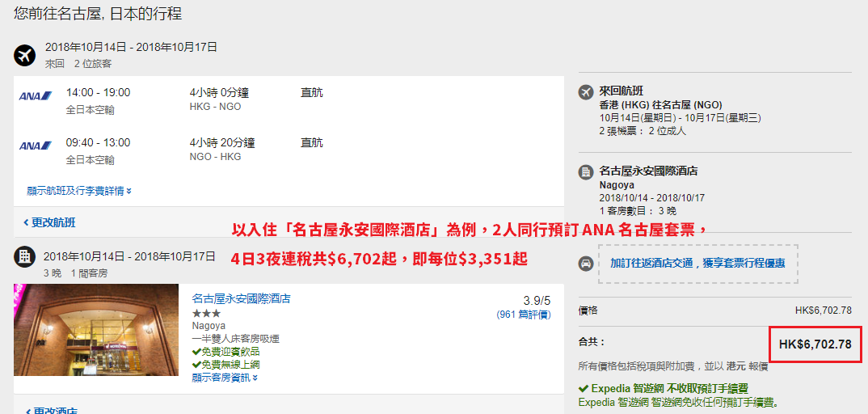This screenshot has width=868, height=414.
Task: Click the 您前往名古屋, 日本的行程 page heading
Action: [x=98, y=13]
